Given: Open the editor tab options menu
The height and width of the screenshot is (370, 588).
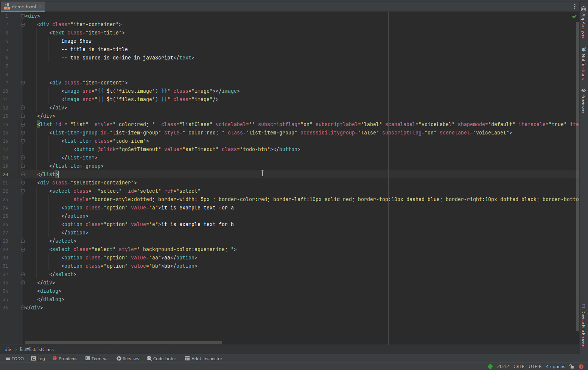Looking at the screenshot, I should tap(574, 6).
